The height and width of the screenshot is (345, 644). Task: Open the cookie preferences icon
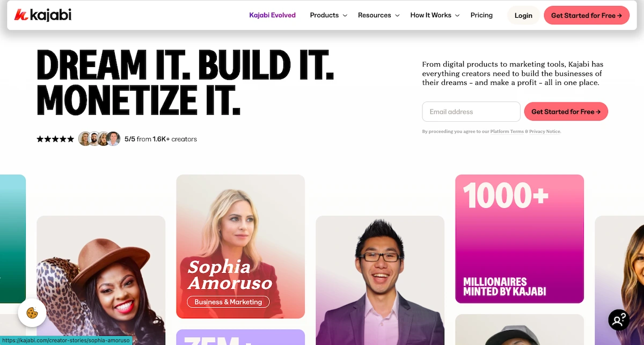point(32,312)
